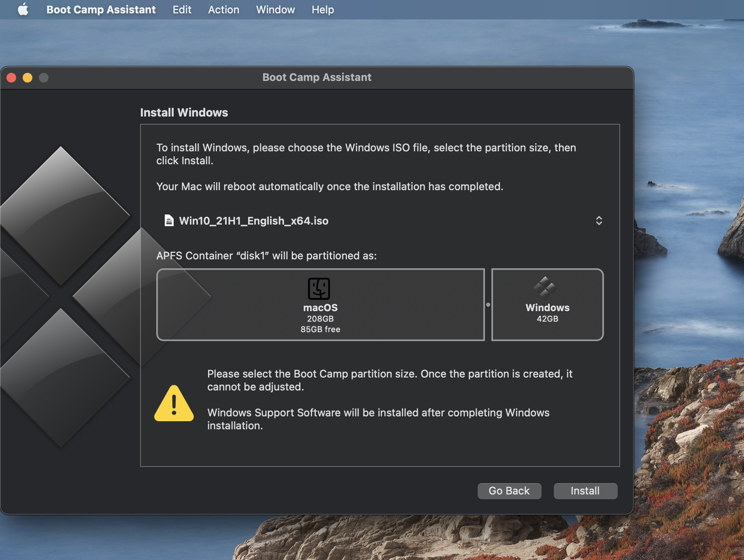Open the Window menu
Image resolution: width=744 pixels, height=560 pixels.
(x=275, y=9)
